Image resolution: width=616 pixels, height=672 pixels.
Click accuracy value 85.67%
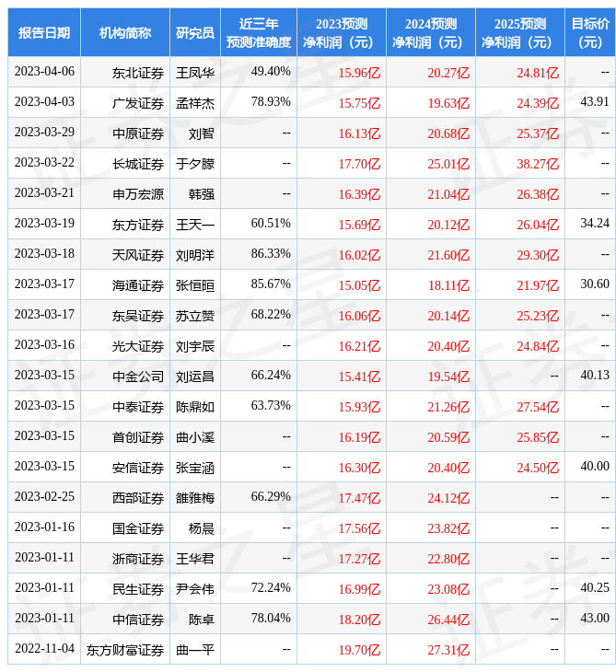tap(271, 284)
